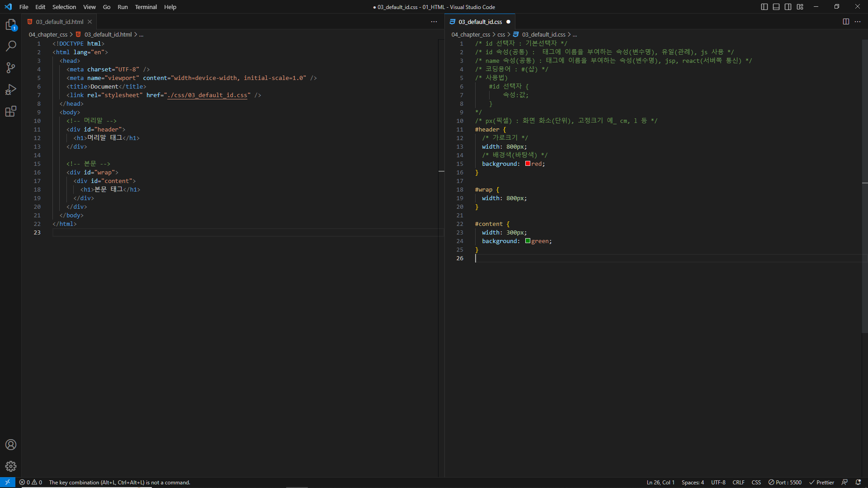Open the Terminal menu
The image size is (868, 488).
click(x=146, y=7)
